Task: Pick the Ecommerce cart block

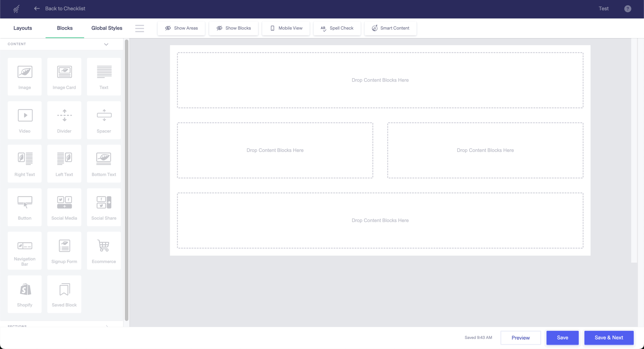Action: point(104,251)
